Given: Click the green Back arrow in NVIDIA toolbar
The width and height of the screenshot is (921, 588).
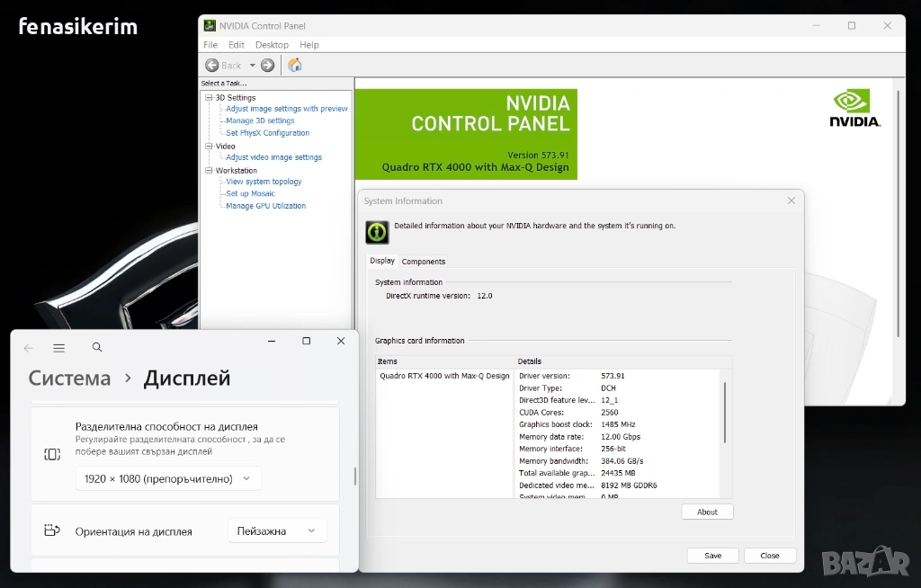Looking at the screenshot, I should pyautogui.click(x=212, y=65).
